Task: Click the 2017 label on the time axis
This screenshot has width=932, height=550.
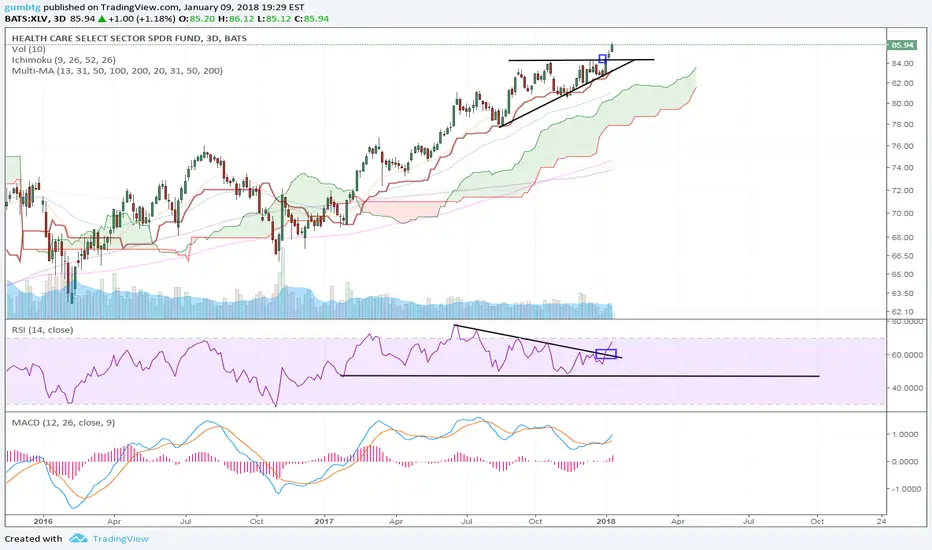Action: [325, 521]
